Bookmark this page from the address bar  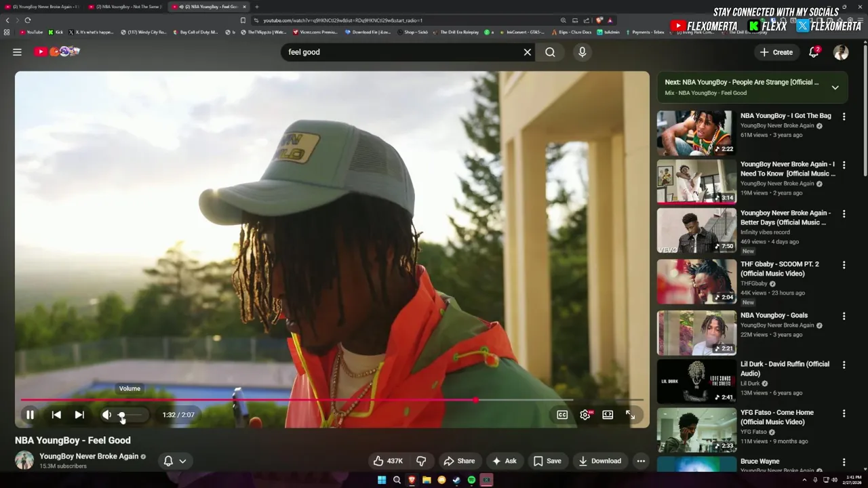[x=243, y=20]
